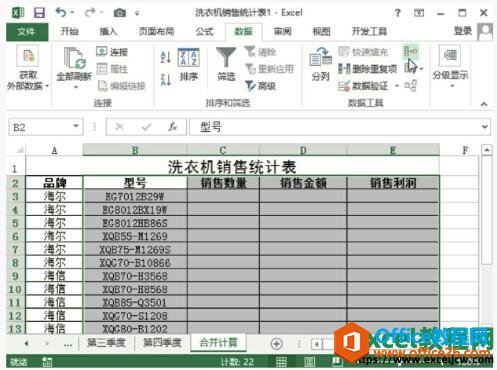Click the 属性 properties button

point(112,69)
